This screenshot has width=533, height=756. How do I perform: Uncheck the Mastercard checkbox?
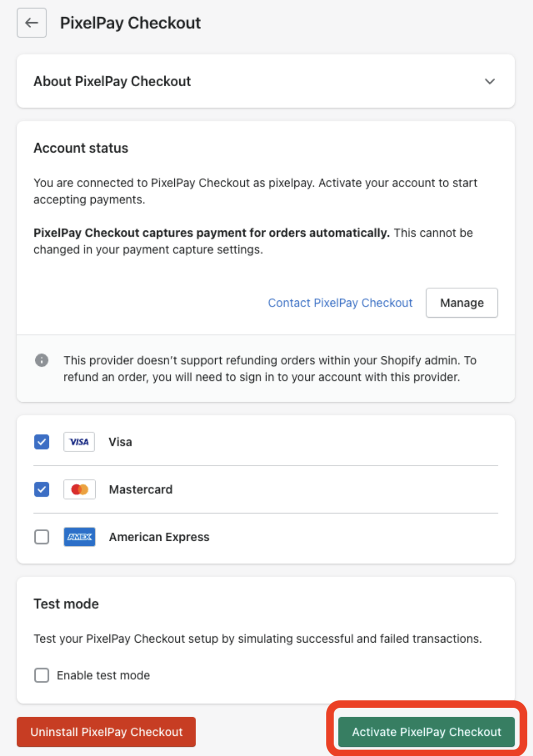(x=42, y=489)
